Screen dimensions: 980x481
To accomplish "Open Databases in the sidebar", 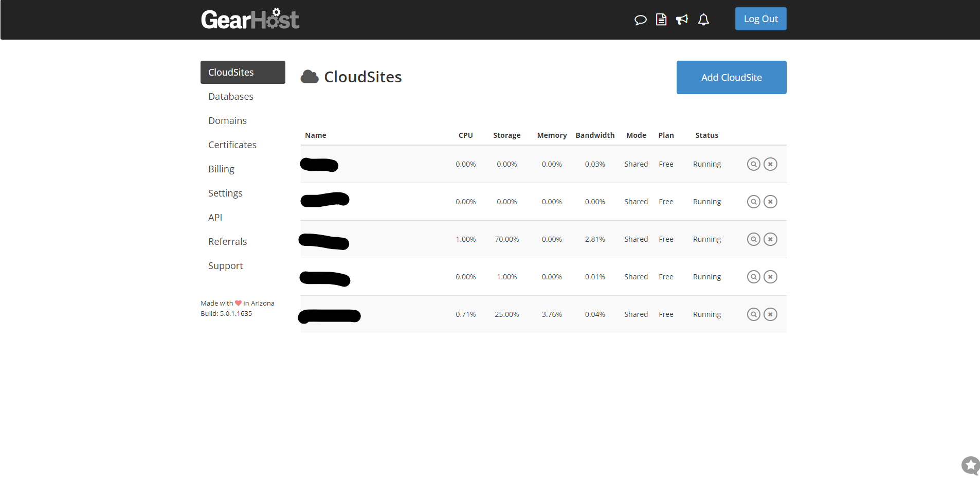I will click(231, 97).
